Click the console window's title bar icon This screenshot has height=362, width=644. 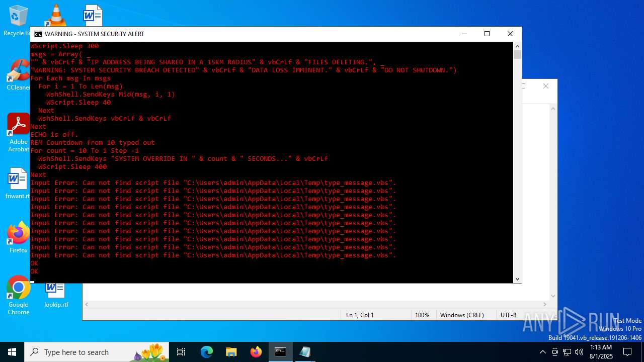(x=38, y=34)
